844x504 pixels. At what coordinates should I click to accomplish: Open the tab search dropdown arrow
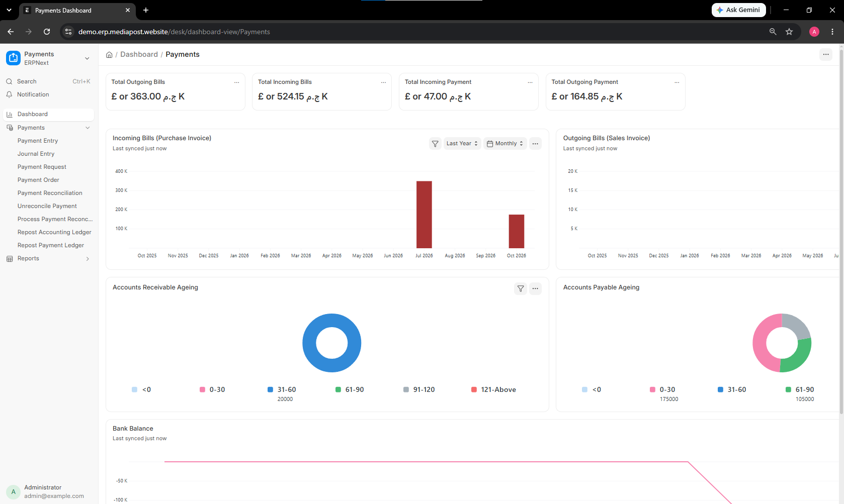coord(9,10)
